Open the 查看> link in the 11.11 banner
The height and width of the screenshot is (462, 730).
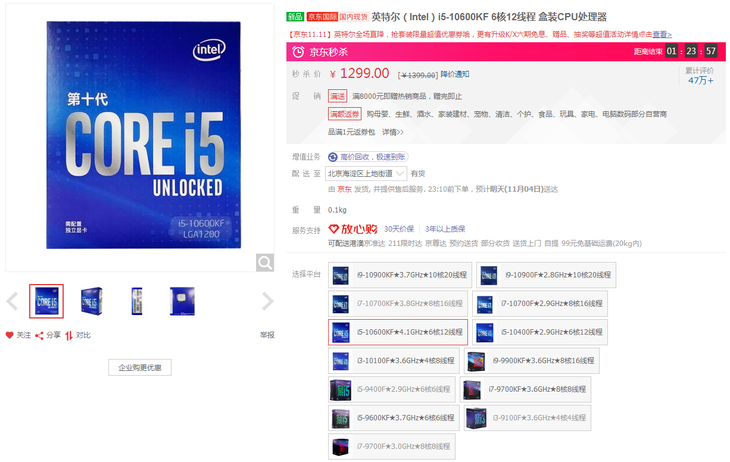(662, 33)
